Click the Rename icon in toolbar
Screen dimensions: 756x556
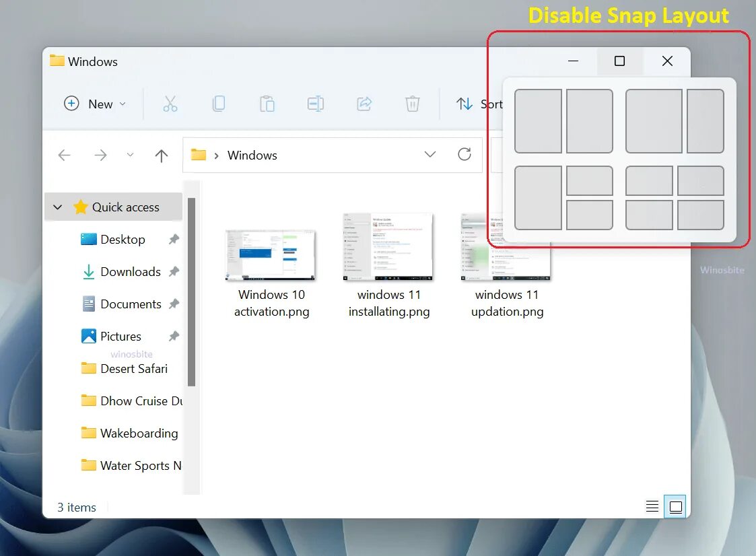point(315,104)
